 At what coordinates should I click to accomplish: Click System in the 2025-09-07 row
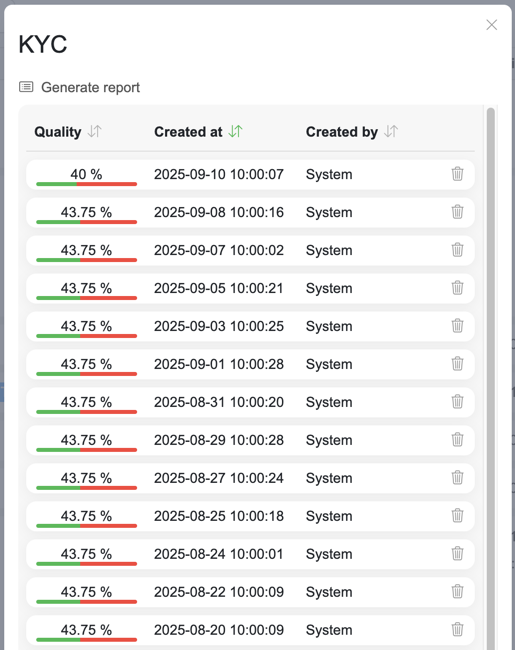pyautogui.click(x=329, y=250)
